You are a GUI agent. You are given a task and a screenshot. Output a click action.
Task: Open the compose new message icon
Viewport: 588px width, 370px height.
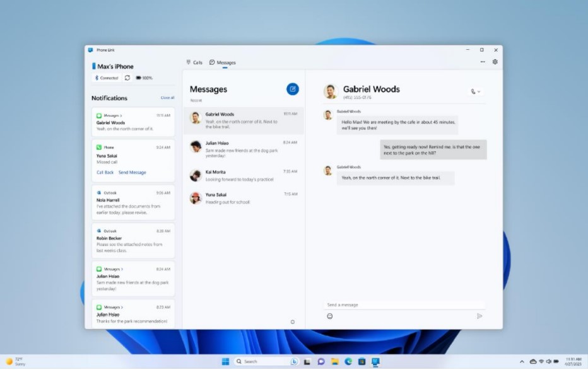pos(292,89)
